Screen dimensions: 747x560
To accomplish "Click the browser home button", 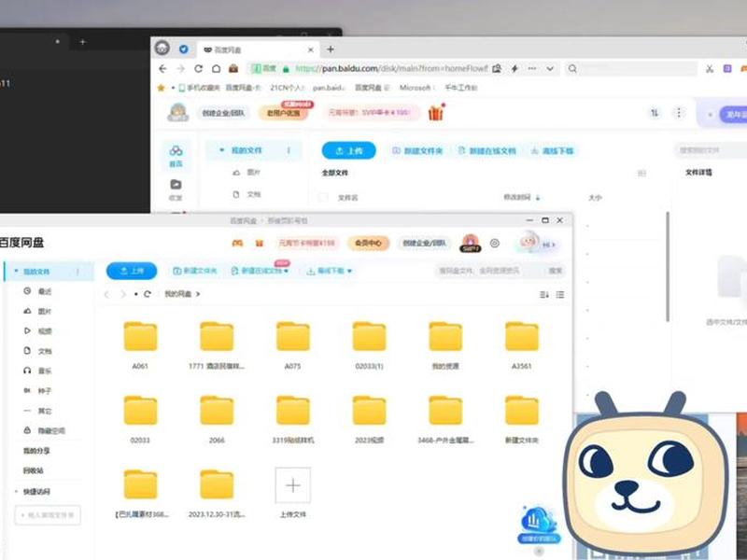I will [x=216, y=68].
